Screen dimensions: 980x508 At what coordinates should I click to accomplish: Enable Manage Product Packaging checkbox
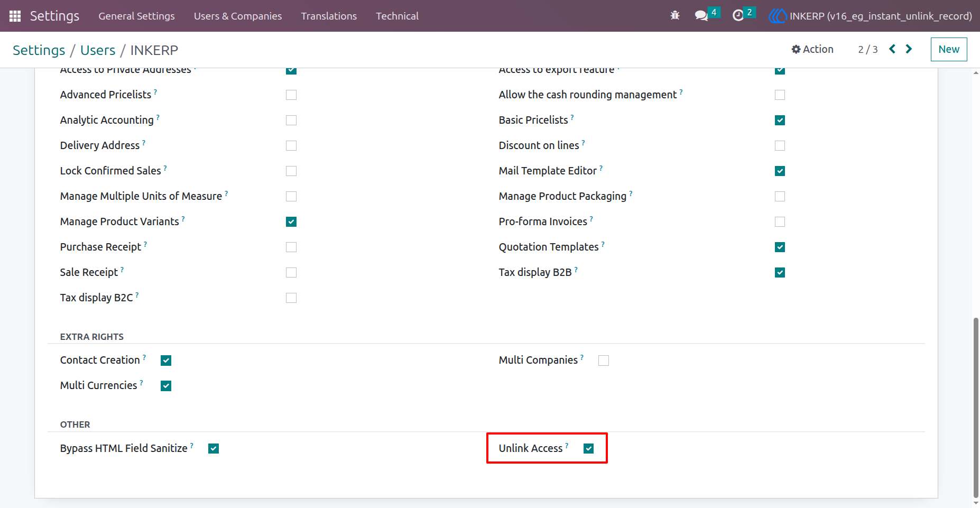point(780,197)
